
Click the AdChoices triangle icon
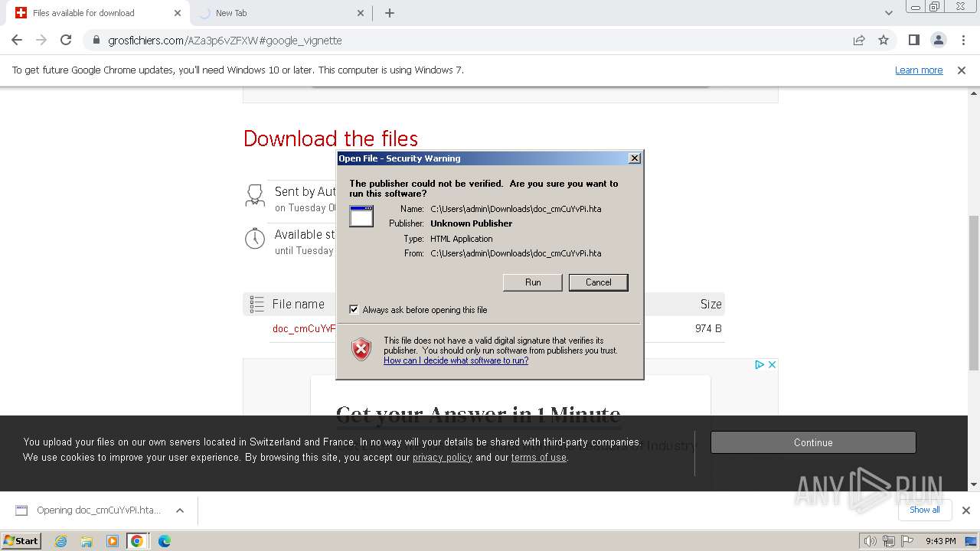point(759,364)
